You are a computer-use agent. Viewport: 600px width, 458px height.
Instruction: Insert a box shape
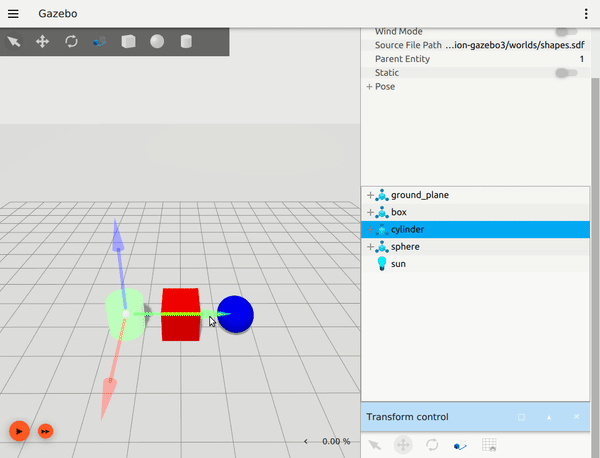click(x=129, y=41)
